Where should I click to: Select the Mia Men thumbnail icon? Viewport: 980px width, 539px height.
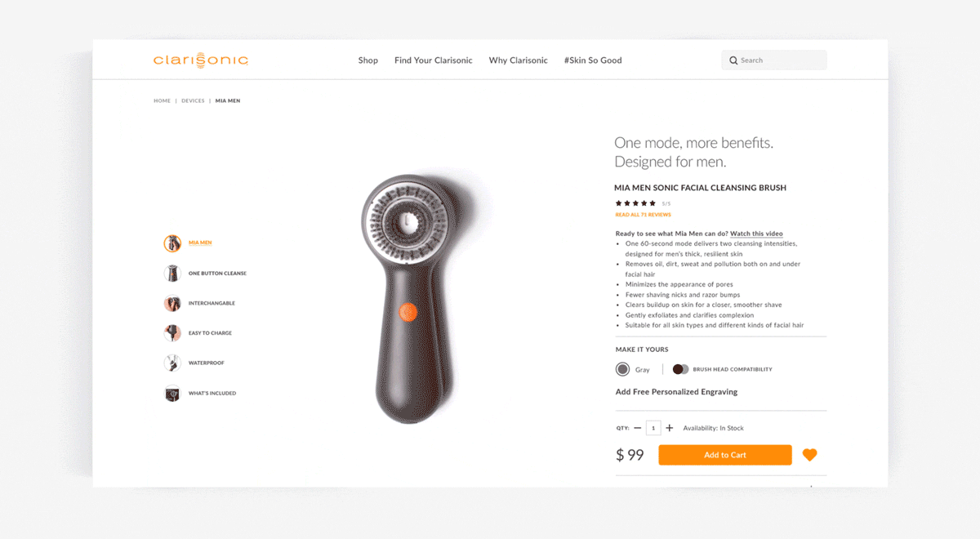(x=172, y=243)
